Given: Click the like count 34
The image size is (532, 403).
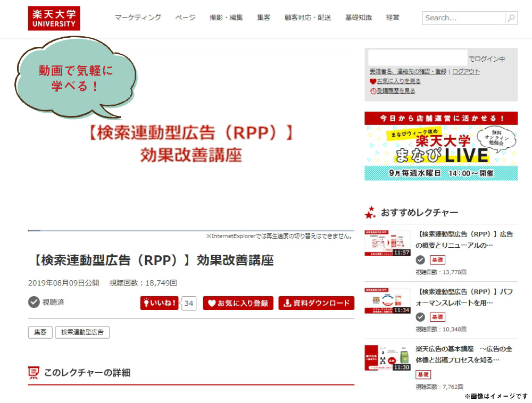Looking at the screenshot, I should (189, 304).
